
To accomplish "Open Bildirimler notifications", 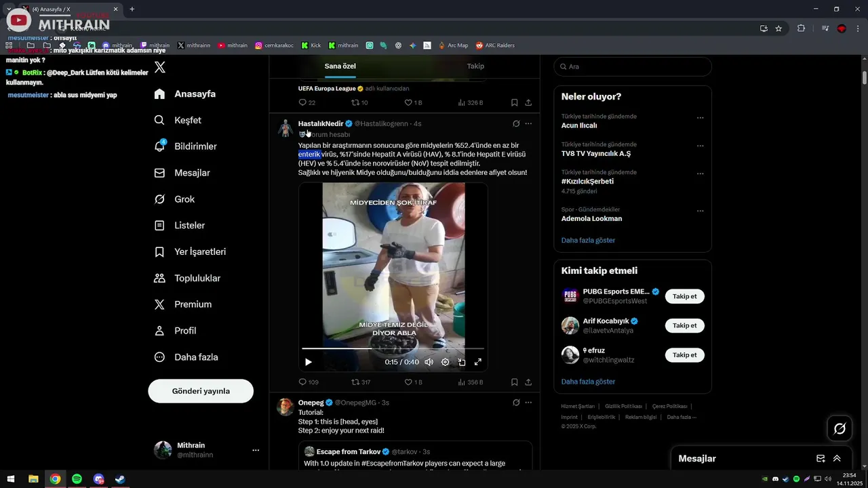I will pos(186,146).
